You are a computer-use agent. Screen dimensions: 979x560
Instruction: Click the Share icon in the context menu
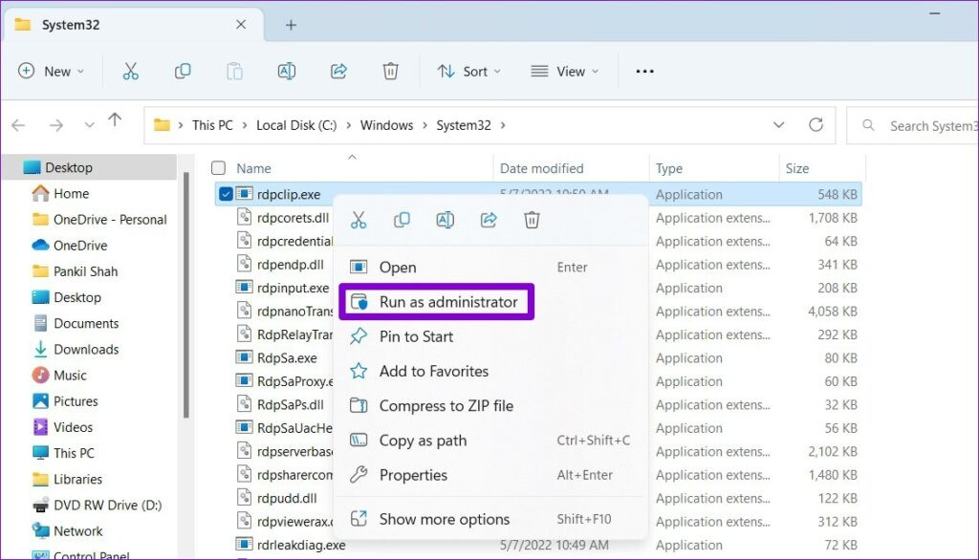(x=489, y=220)
